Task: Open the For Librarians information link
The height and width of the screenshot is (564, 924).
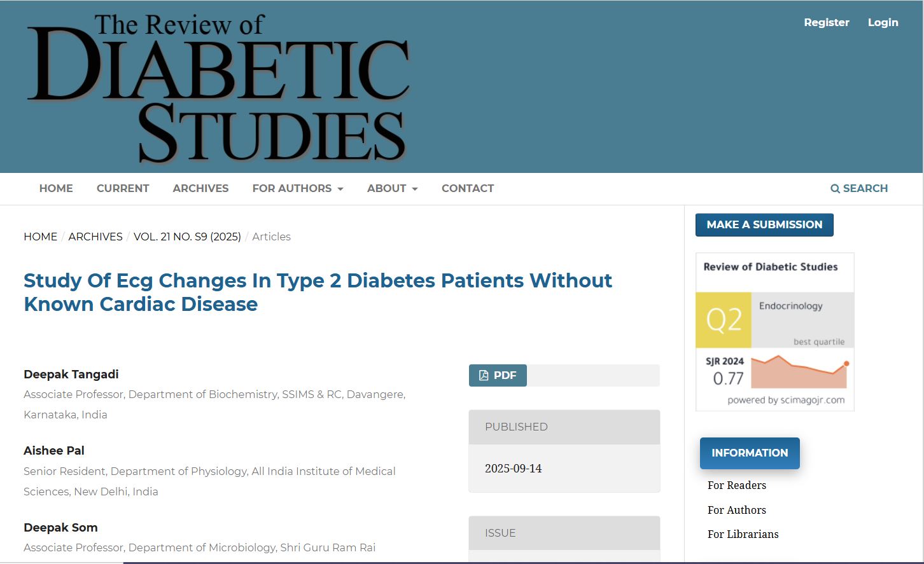Action: coord(743,534)
